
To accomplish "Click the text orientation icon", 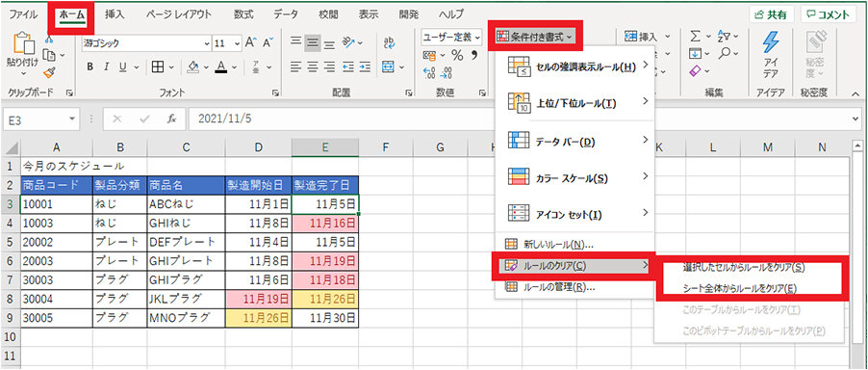I will (x=348, y=42).
